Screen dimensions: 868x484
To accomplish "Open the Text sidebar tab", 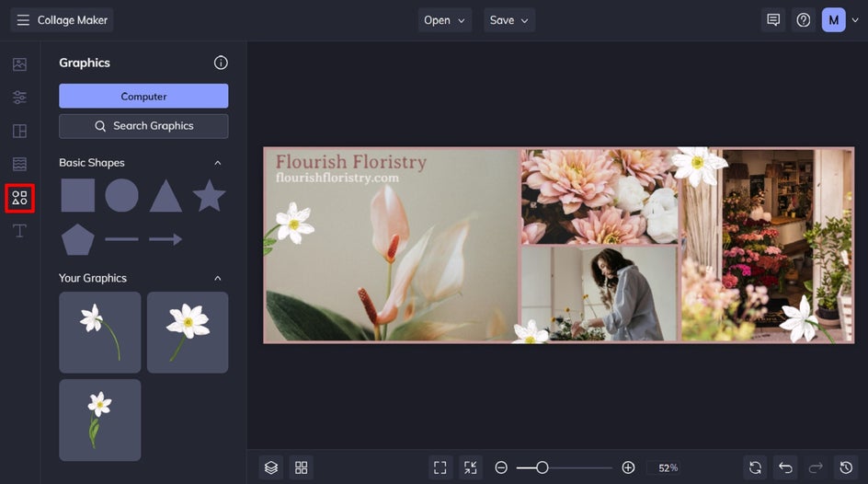I will coord(19,231).
